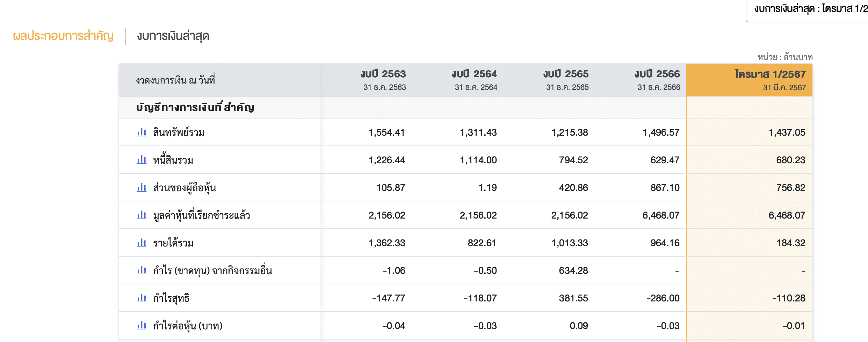Open chart icon beside กำไรสุทธิ
868x342 pixels.
click(x=142, y=298)
